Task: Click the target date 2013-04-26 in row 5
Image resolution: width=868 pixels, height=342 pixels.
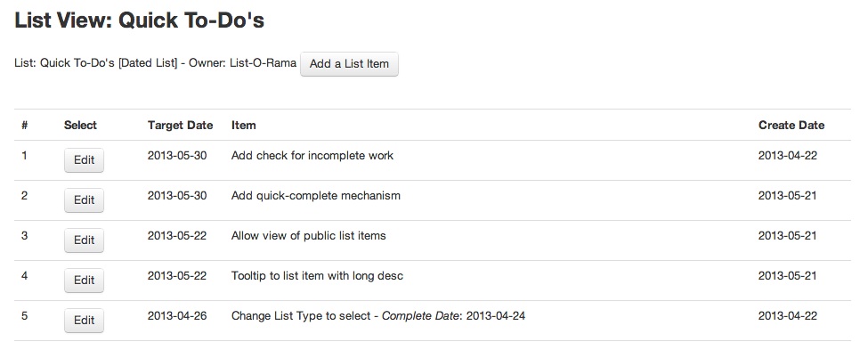Action: point(177,316)
